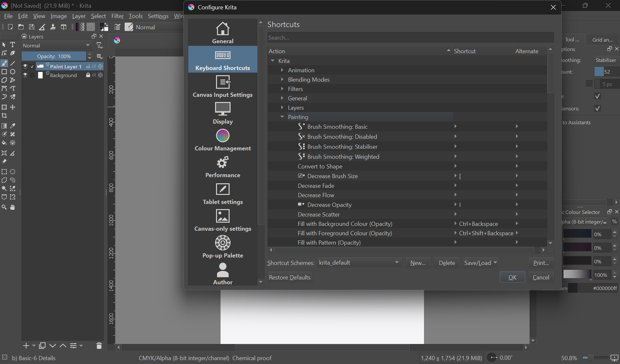The height and width of the screenshot is (364, 620).
Task: Open the Layer menu
Action: point(78,16)
